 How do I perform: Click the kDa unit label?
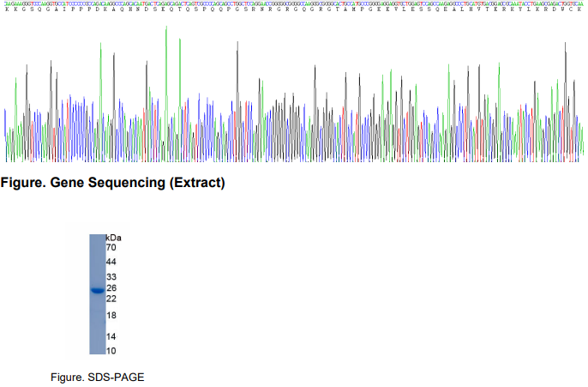point(113,237)
